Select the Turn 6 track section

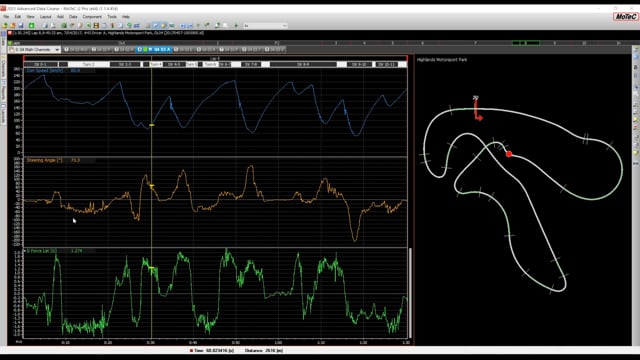click(211, 64)
